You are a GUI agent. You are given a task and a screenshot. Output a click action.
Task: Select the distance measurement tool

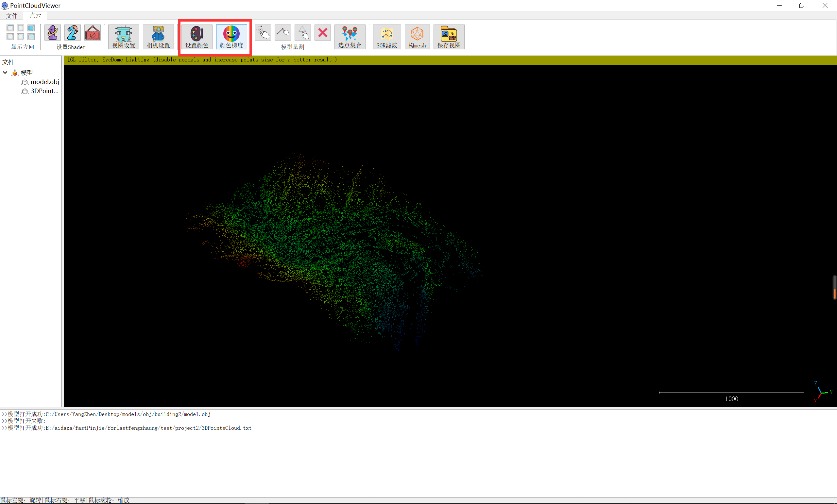tap(283, 33)
